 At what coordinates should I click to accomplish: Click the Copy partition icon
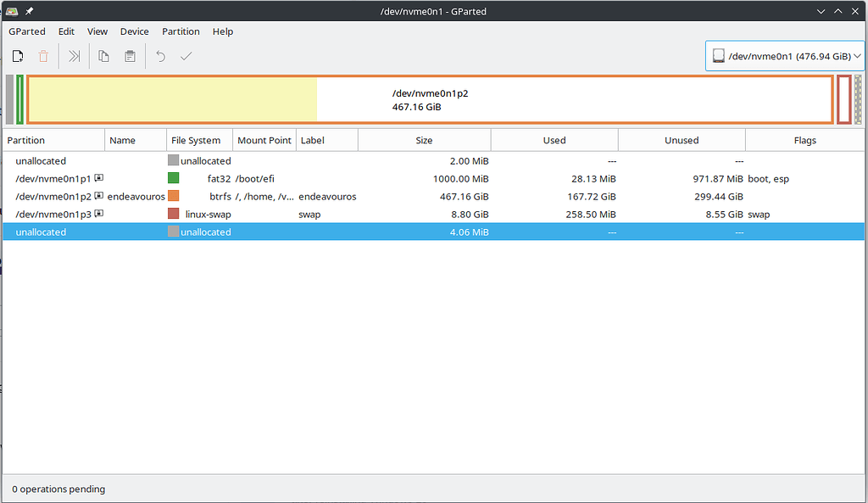103,56
